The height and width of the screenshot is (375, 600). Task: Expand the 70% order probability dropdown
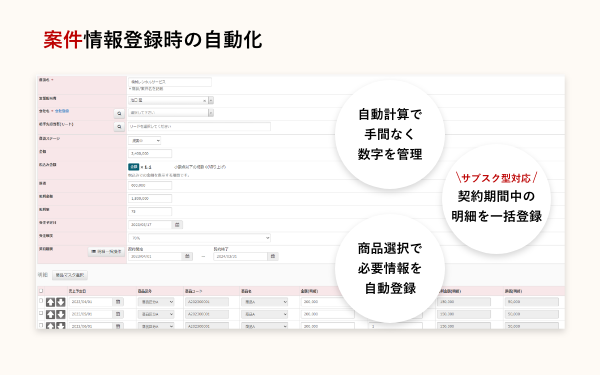click(199, 238)
